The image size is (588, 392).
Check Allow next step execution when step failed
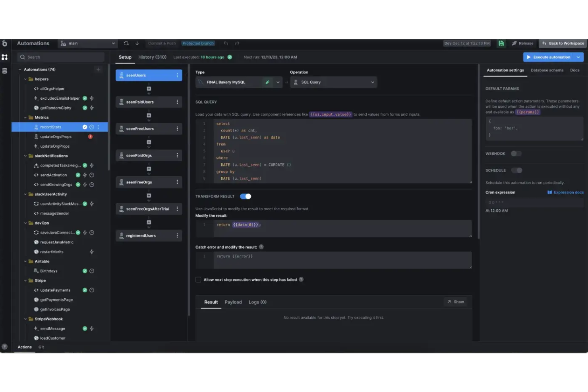tap(198, 279)
